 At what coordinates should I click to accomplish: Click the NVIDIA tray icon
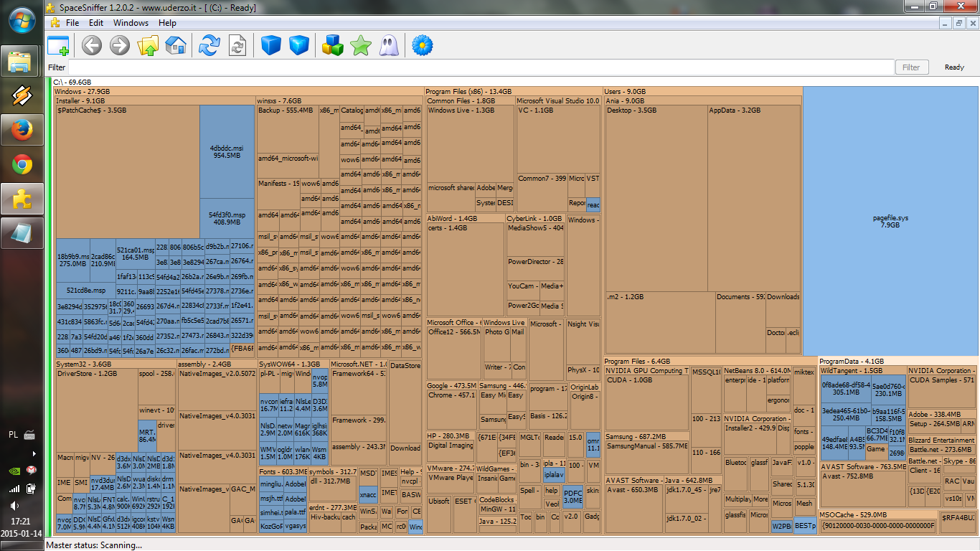click(15, 471)
